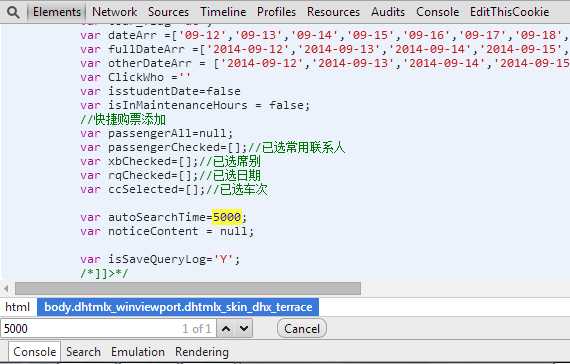Viewport: 570px width, 364px height.
Task: Click the "var isSaveQueryLog='Y';" line
Action: click(x=160, y=260)
